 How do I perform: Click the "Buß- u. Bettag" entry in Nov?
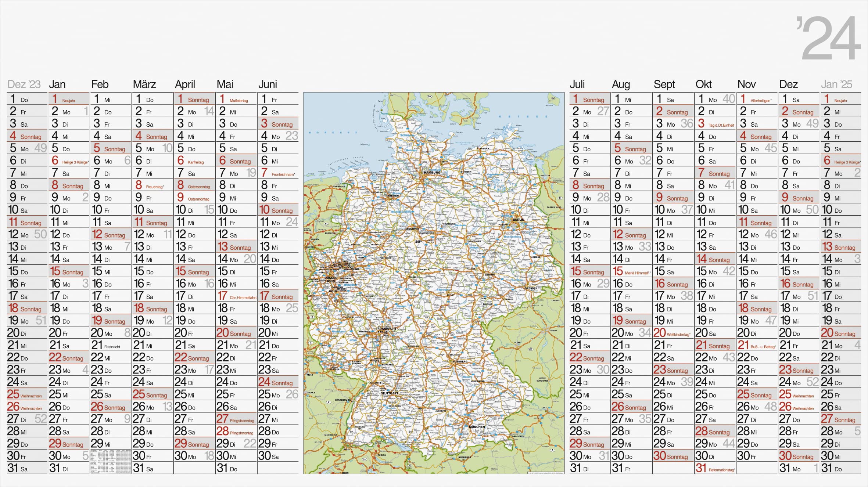pyautogui.click(x=763, y=347)
